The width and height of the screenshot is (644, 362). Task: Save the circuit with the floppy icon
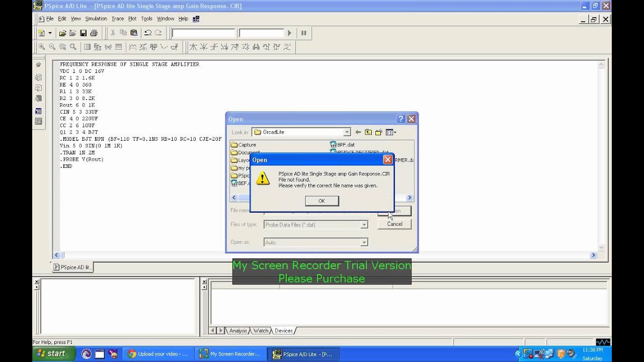point(84,33)
